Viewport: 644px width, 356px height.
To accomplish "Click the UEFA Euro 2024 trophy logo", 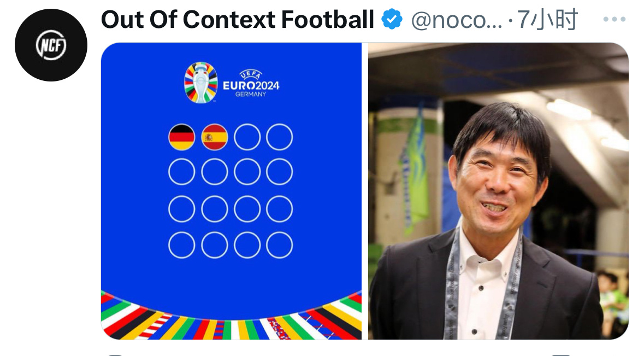I will pyautogui.click(x=201, y=82).
